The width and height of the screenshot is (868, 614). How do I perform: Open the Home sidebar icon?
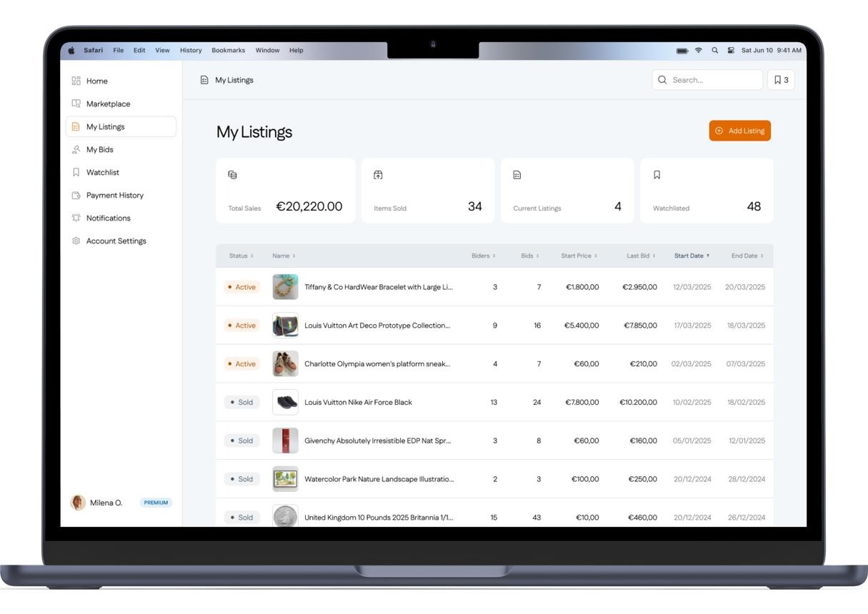76,81
